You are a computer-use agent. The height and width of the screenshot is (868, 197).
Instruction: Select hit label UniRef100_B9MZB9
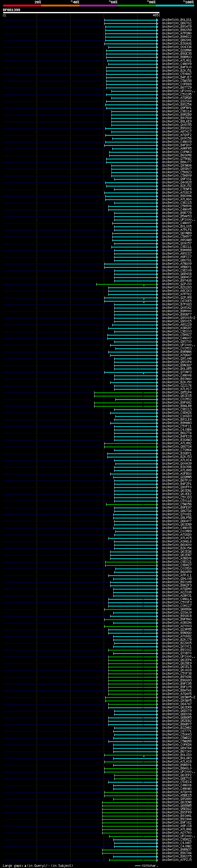[176, 115]
